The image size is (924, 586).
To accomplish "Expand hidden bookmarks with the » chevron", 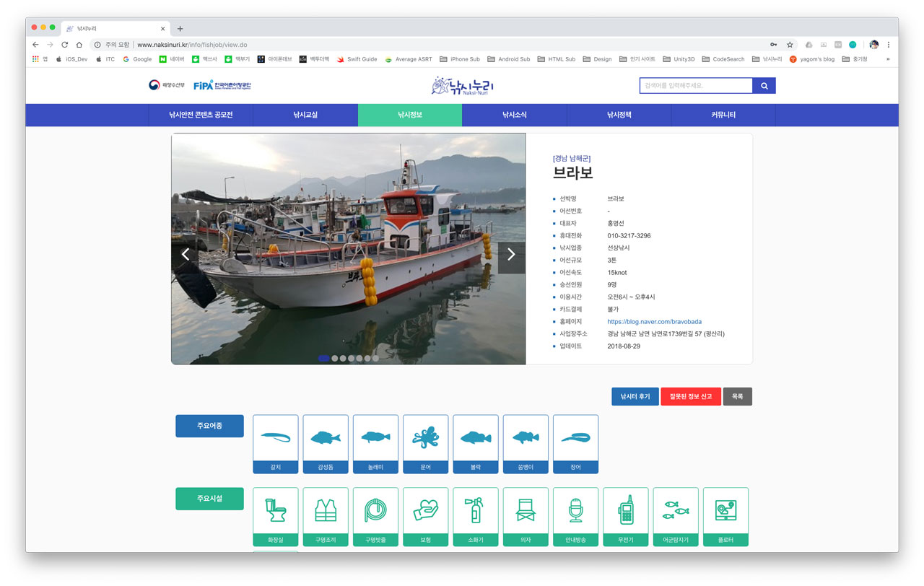I will click(888, 59).
